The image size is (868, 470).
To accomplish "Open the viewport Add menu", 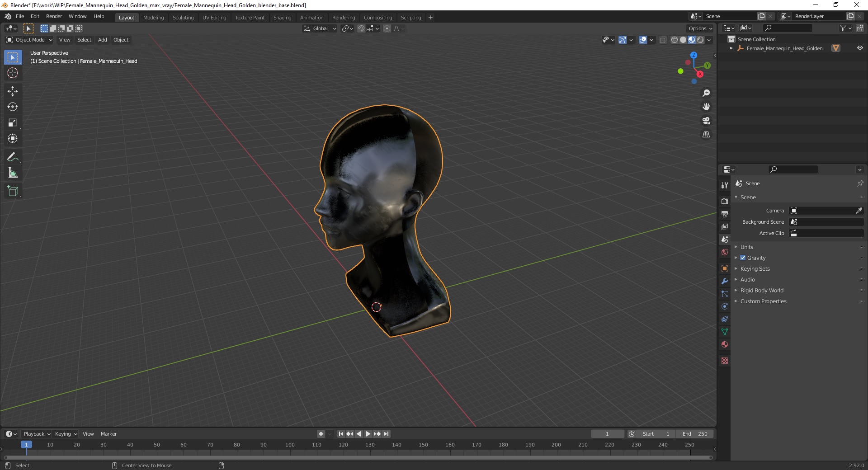I will tap(103, 40).
